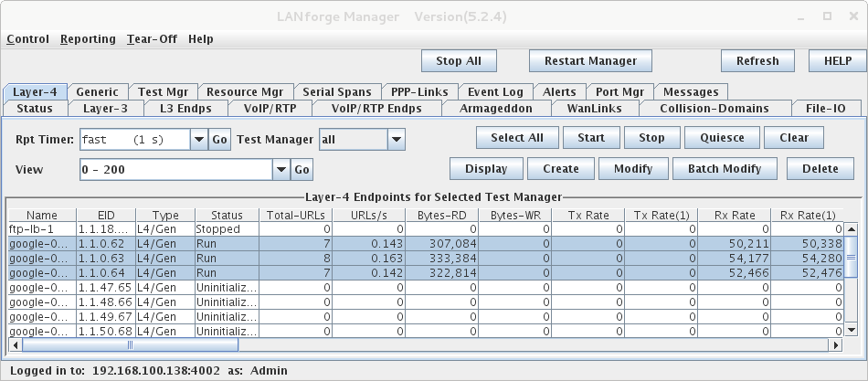Click the Restart Manager button
The image size is (868, 381).
[590, 61]
